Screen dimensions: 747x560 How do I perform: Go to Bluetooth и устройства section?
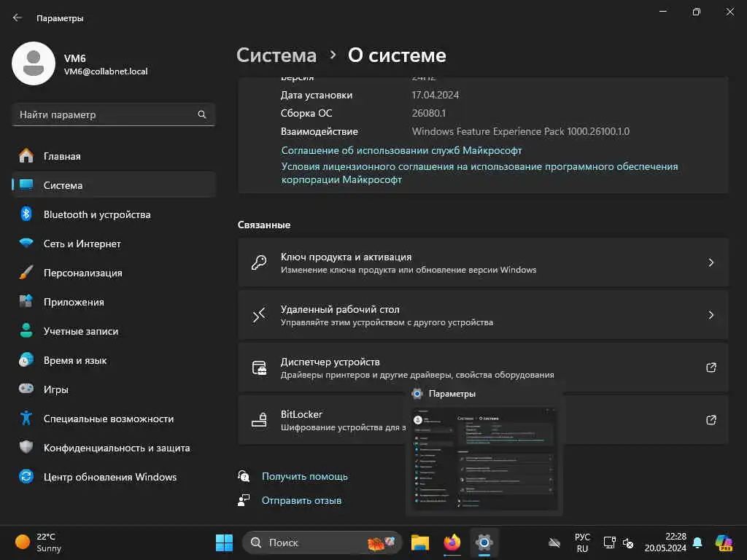point(114,214)
